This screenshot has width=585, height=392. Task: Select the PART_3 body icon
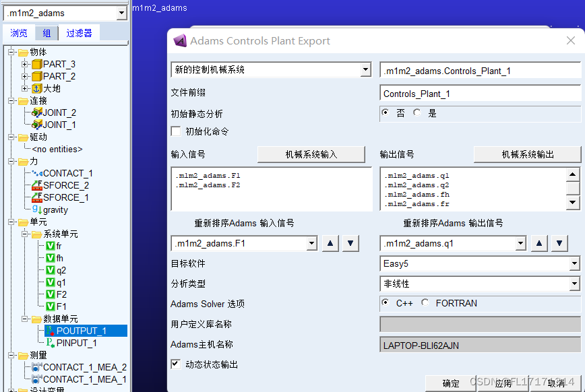pyautogui.click(x=37, y=64)
